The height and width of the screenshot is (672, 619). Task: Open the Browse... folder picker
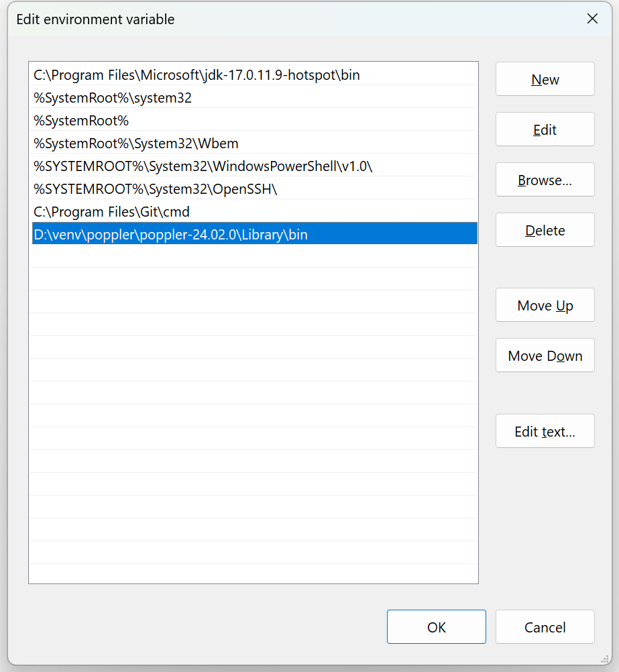pos(545,180)
